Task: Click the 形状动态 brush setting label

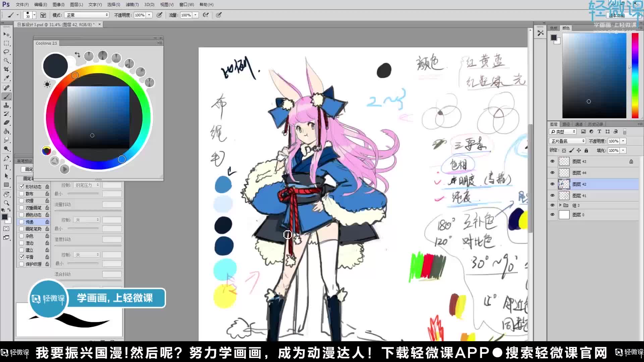Action: (34, 187)
